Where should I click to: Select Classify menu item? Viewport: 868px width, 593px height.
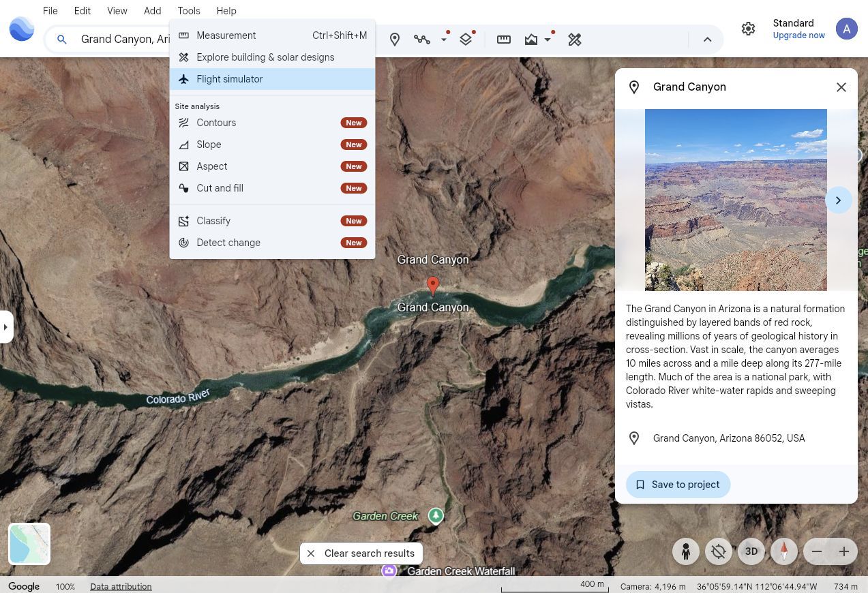point(272,221)
